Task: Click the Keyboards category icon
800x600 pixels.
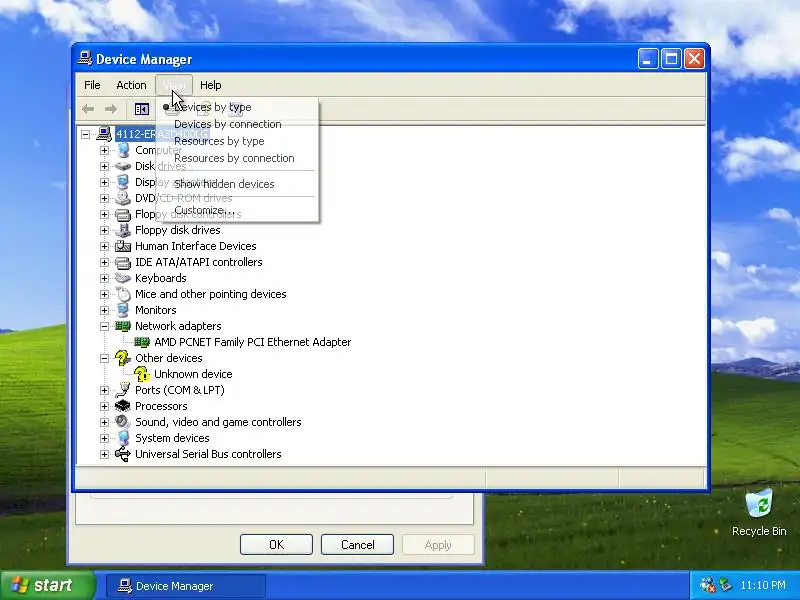Action: (x=123, y=278)
